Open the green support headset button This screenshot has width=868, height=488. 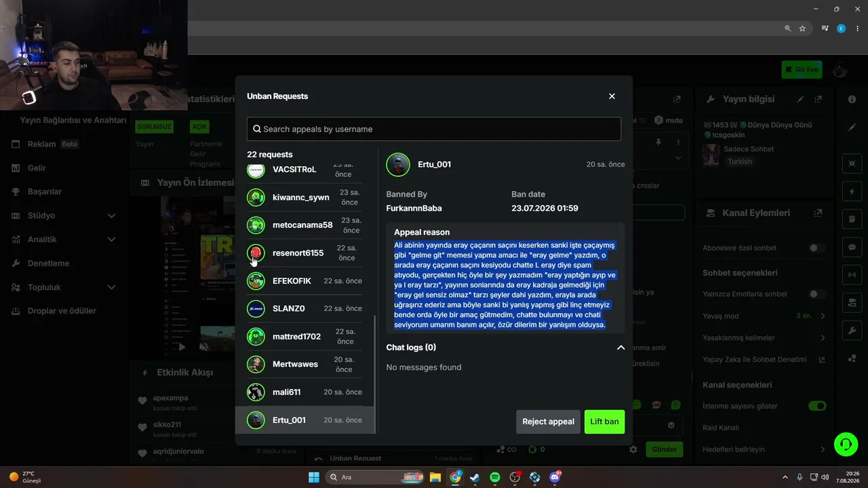(x=846, y=445)
